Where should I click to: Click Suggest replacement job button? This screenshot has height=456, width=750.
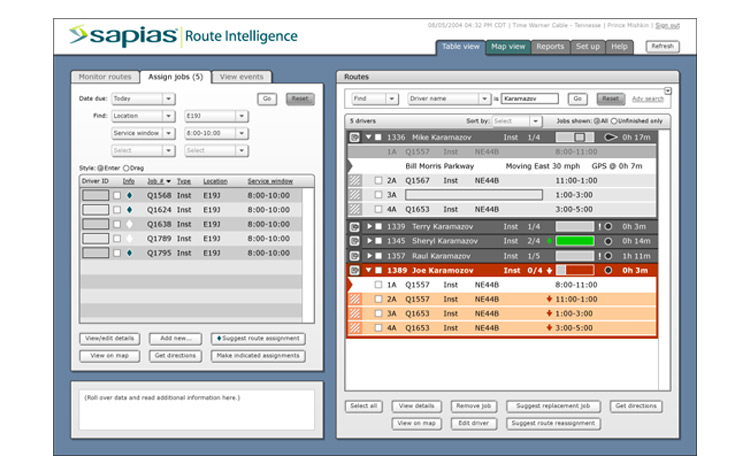pos(553,406)
